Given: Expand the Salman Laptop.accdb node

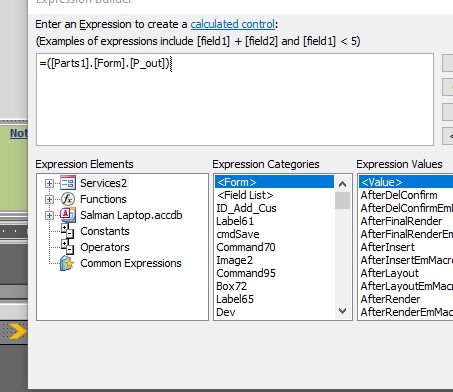Looking at the screenshot, I should click(49, 215).
